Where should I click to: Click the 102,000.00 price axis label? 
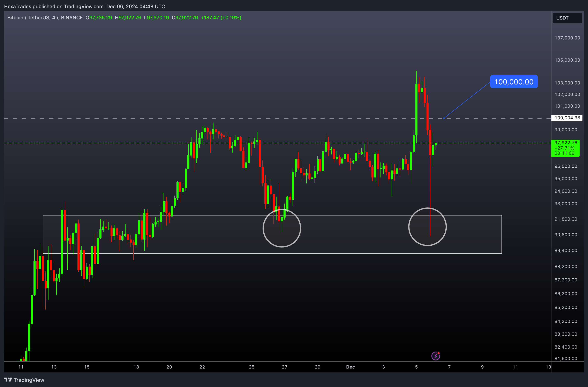[567, 94]
